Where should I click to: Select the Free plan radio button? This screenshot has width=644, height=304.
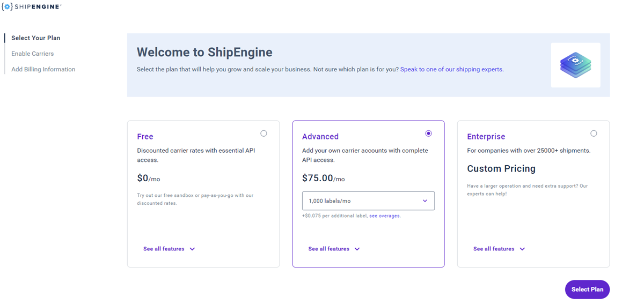(x=264, y=134)
